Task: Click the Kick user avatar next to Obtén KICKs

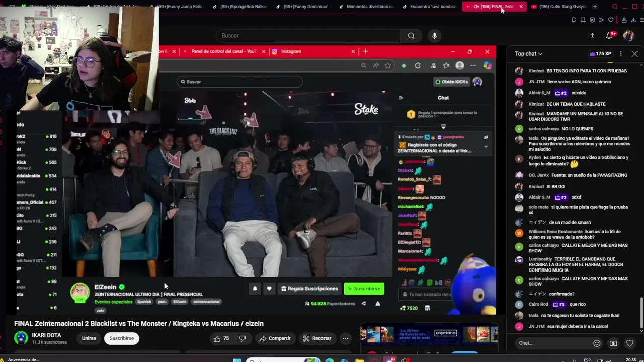Action: 477,82
